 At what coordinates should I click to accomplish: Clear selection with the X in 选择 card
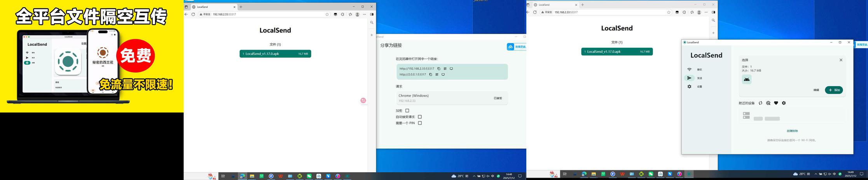841,60
